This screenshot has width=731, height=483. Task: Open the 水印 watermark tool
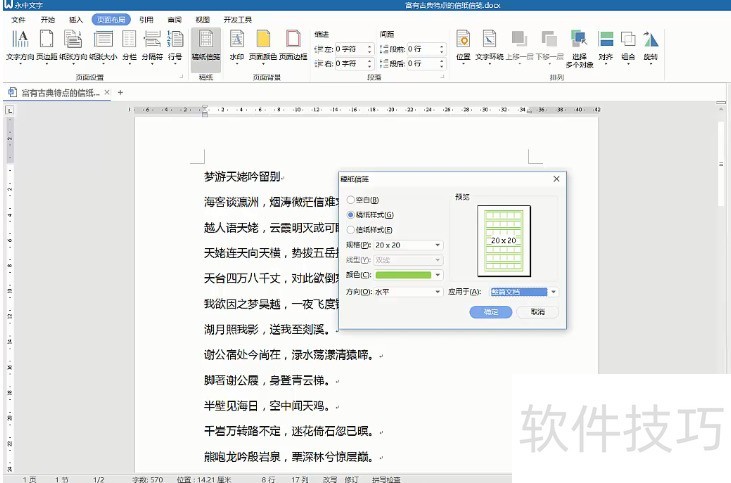[237, 46]
